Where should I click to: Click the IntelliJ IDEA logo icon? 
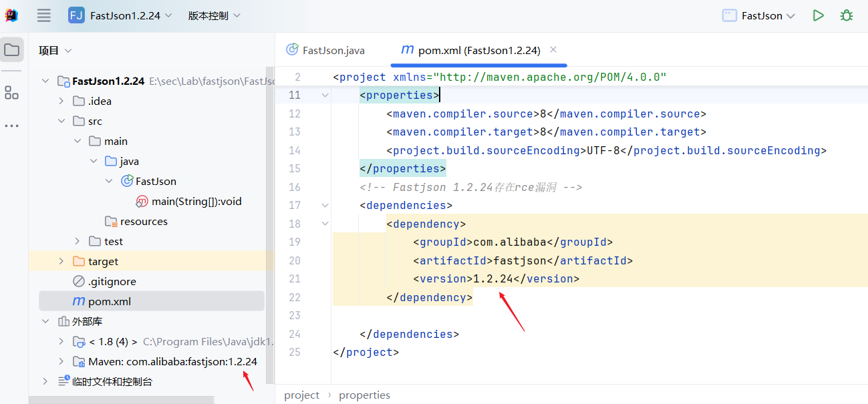pyautogui.click(x=11, y=15)
